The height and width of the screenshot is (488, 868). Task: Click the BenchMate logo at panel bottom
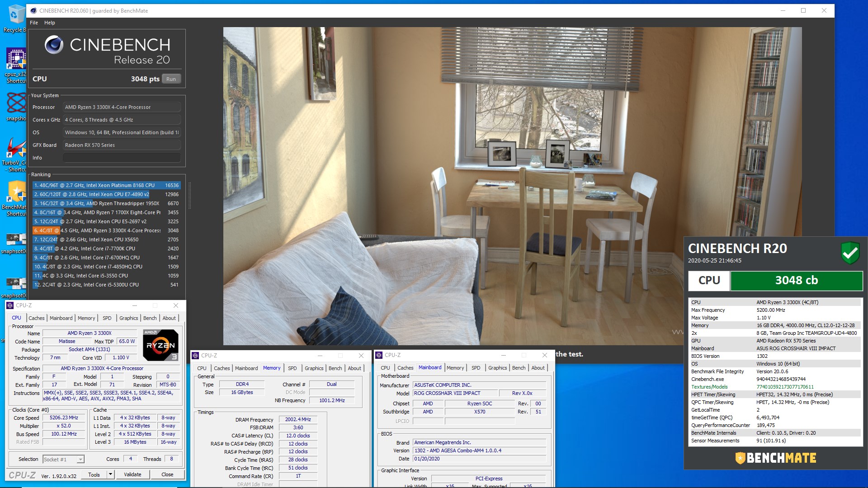[776, 458]
